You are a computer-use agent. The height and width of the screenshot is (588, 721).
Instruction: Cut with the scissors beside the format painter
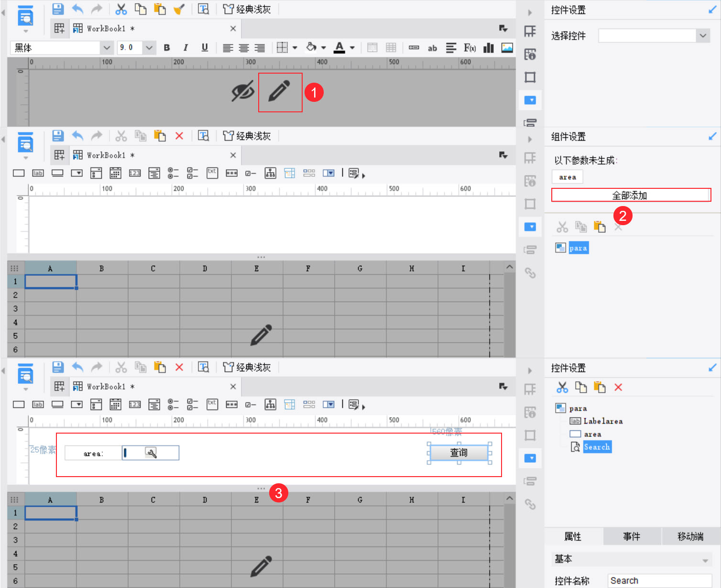tap(121, 9)
